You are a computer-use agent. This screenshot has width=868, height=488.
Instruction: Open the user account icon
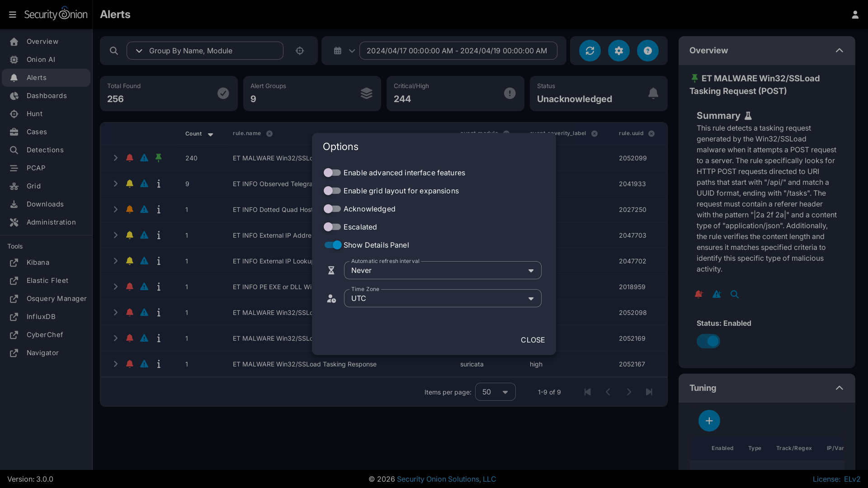coord(855,14)
